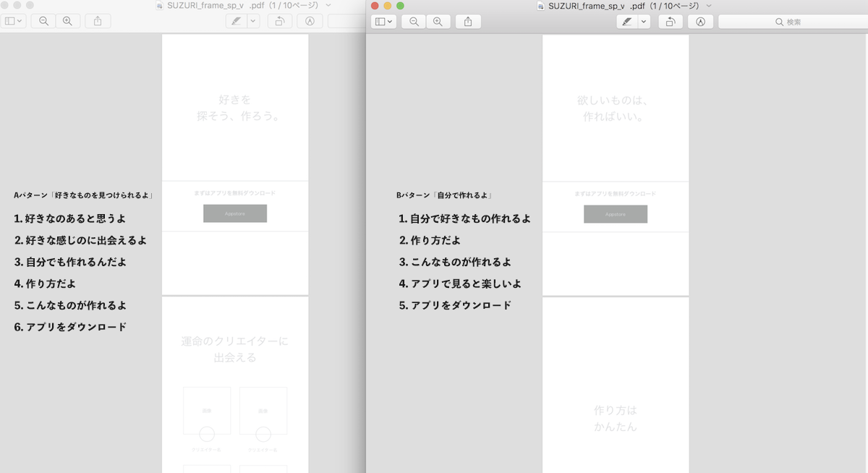The image size is (868, 473).
Task: Toggle Markup toolbar in background left window
Action: pos(310,21)
